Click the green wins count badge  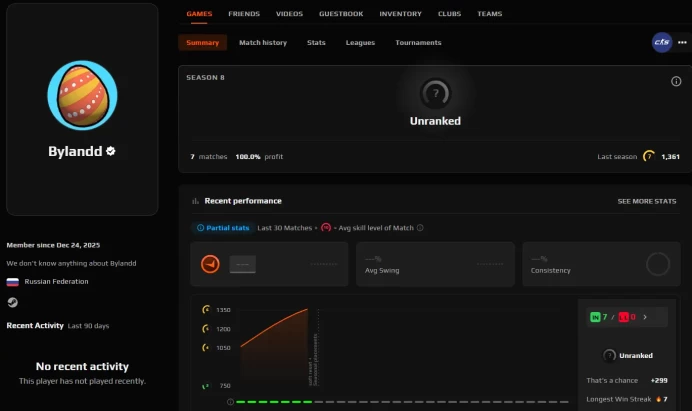click(595, 317)
